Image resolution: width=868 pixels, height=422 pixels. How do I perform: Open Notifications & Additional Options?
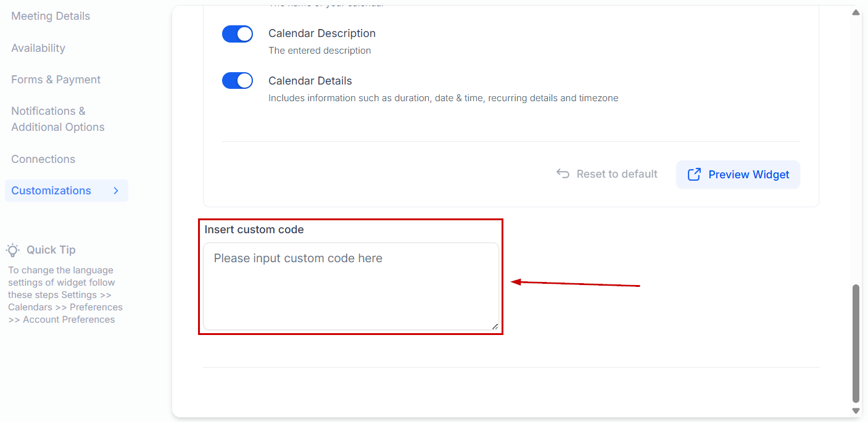click(57, 119)
